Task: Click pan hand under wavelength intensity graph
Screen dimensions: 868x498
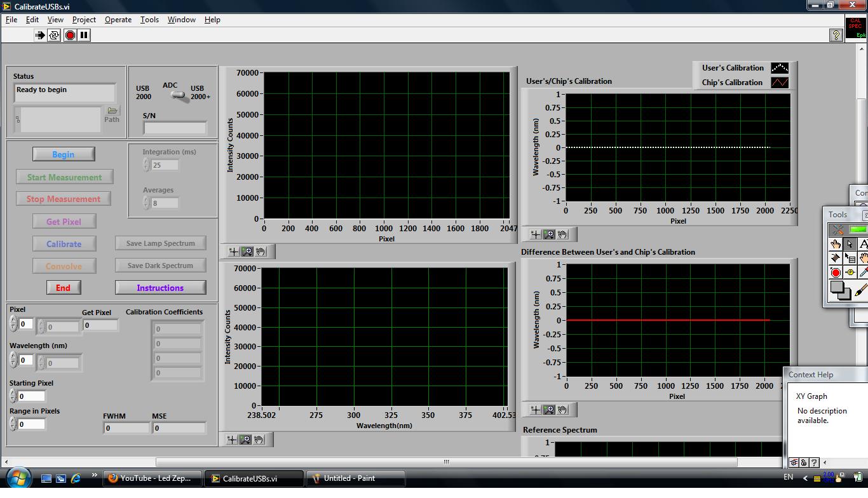Action: coord(259,440)
